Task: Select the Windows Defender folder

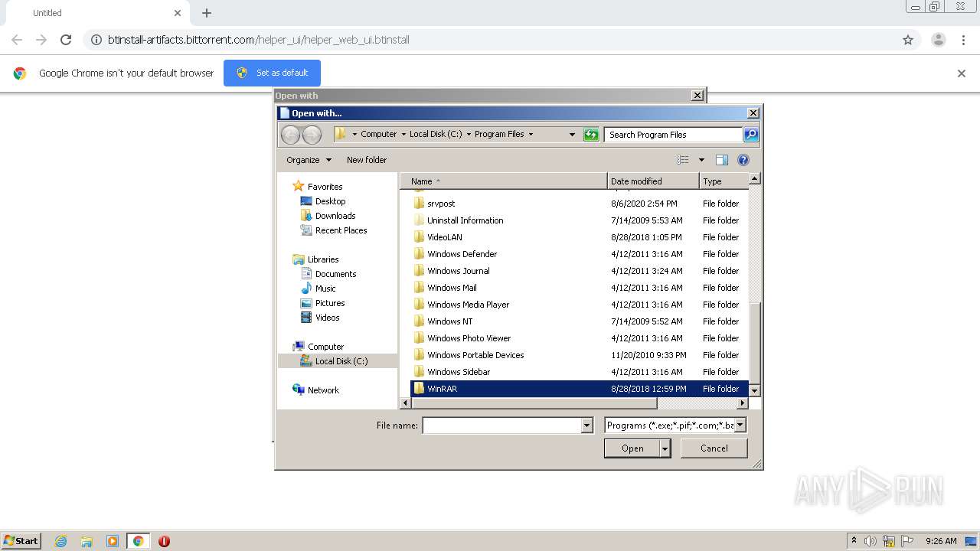Action: 580,254
